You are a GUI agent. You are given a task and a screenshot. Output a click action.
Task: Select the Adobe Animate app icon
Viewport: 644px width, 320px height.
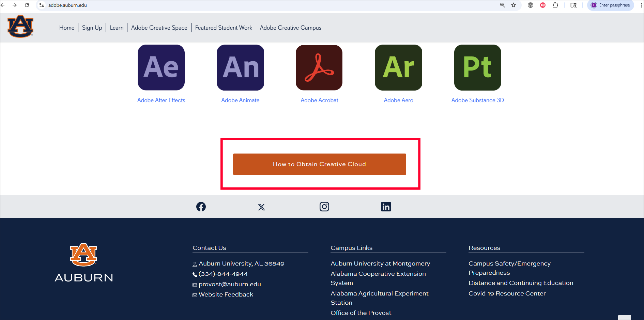(240, 67)
